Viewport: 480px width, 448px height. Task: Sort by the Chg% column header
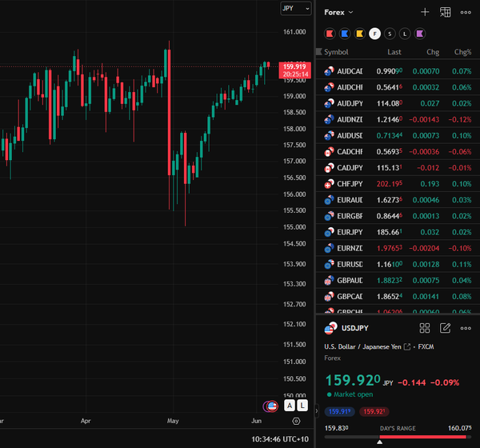tap(462, 52)
